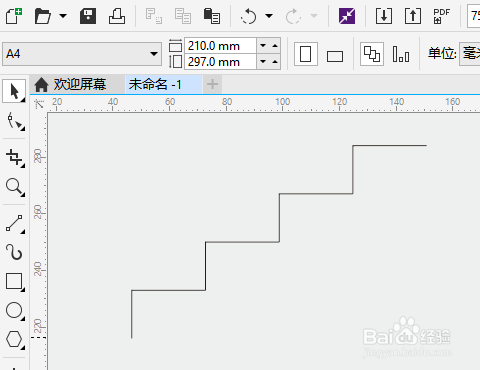The image size is (480, 370).
Task: Open a file with the folder icon
Action: pyautogui.click(x=43, y=16)
